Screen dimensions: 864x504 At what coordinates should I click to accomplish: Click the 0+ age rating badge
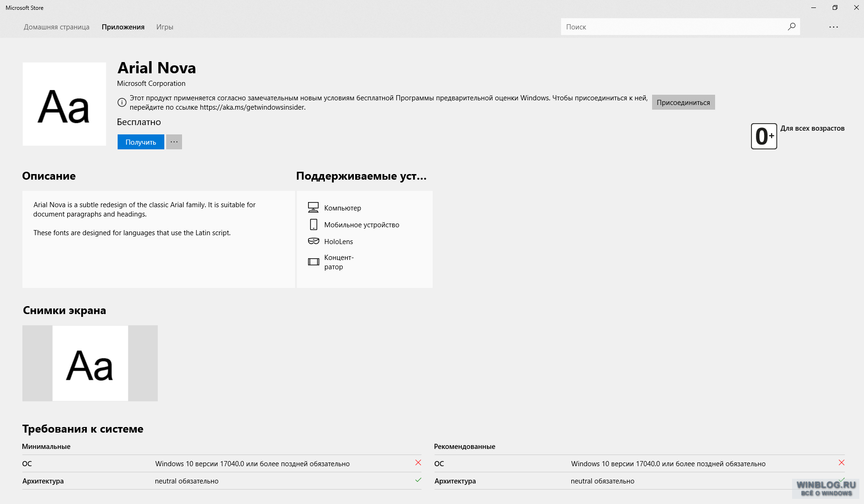coord(764,136)
